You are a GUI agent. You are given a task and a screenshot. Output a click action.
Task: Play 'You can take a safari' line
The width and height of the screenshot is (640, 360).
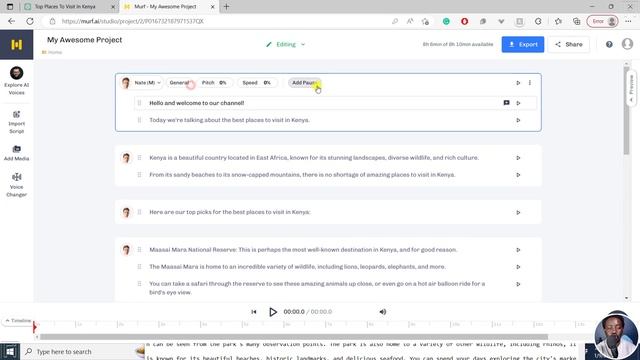point(518,284)
